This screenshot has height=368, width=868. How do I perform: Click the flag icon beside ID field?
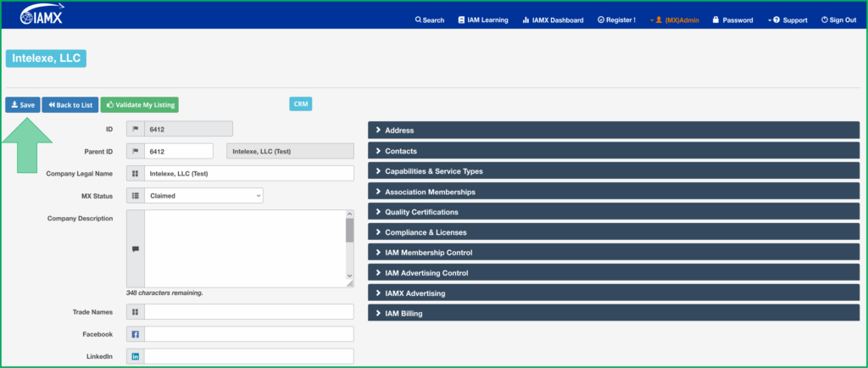135,129
